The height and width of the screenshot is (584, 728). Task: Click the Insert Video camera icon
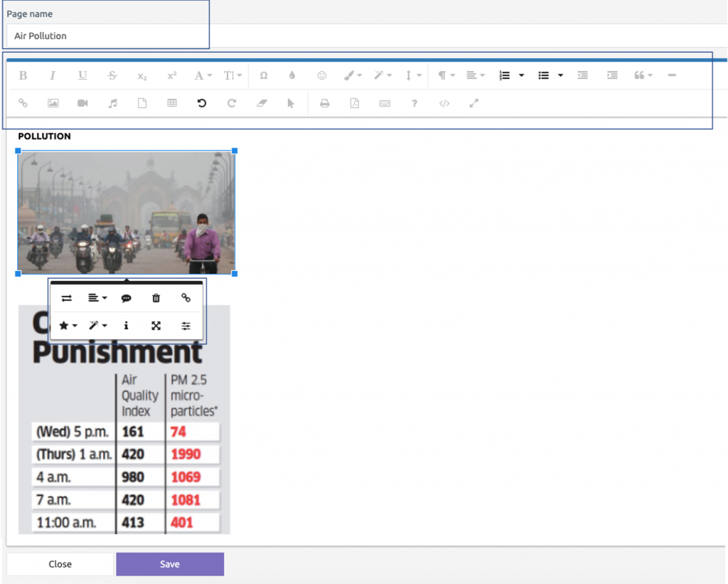(82, 103)
